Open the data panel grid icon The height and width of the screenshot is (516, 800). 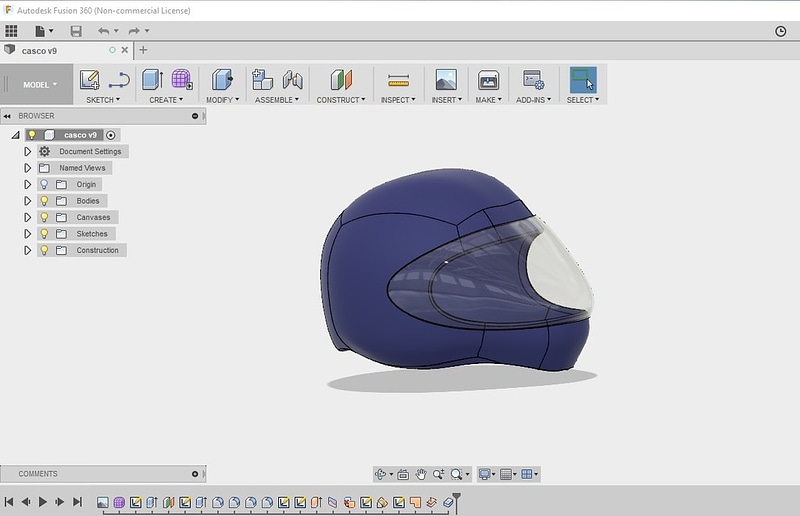coord(11,31)
